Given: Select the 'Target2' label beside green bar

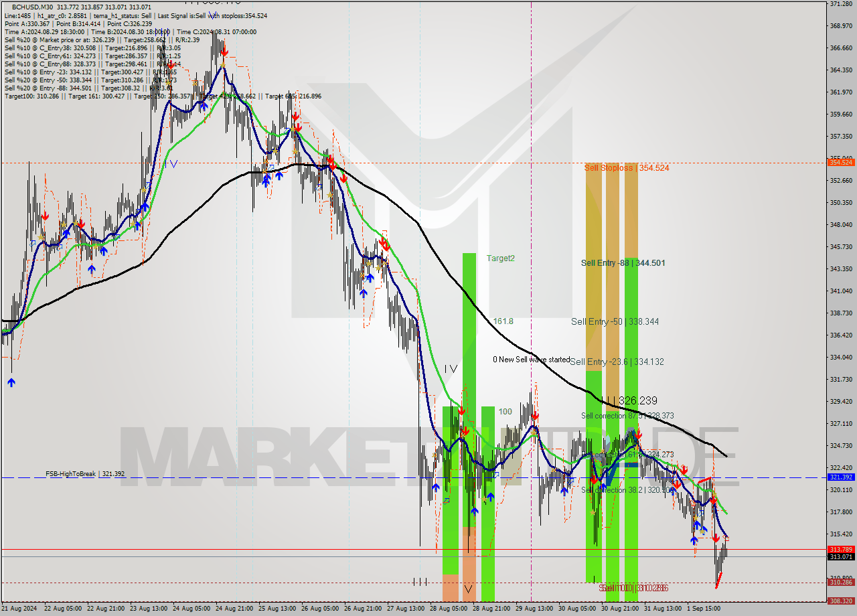Looking at the screenshot, I should click(x=500, y=258).
